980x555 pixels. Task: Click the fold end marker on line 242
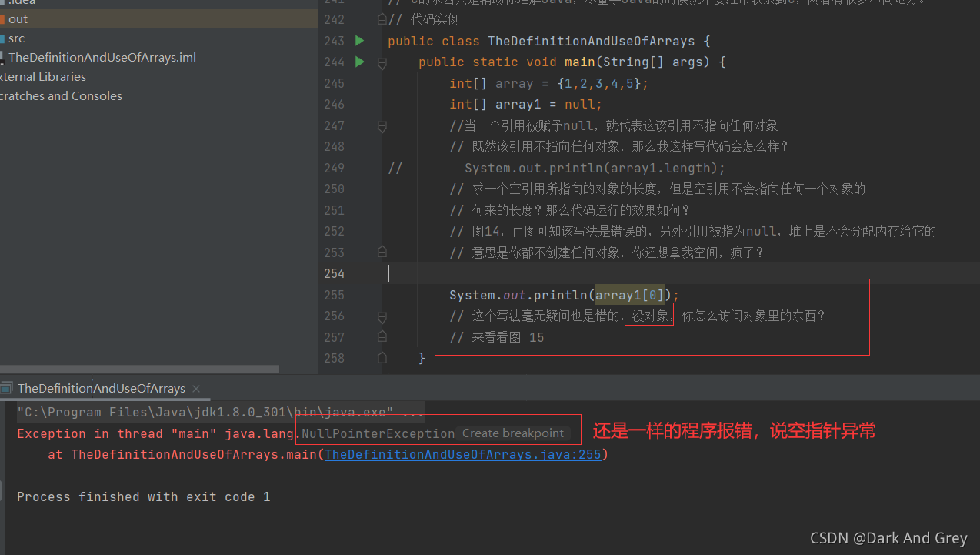(382, 19)
